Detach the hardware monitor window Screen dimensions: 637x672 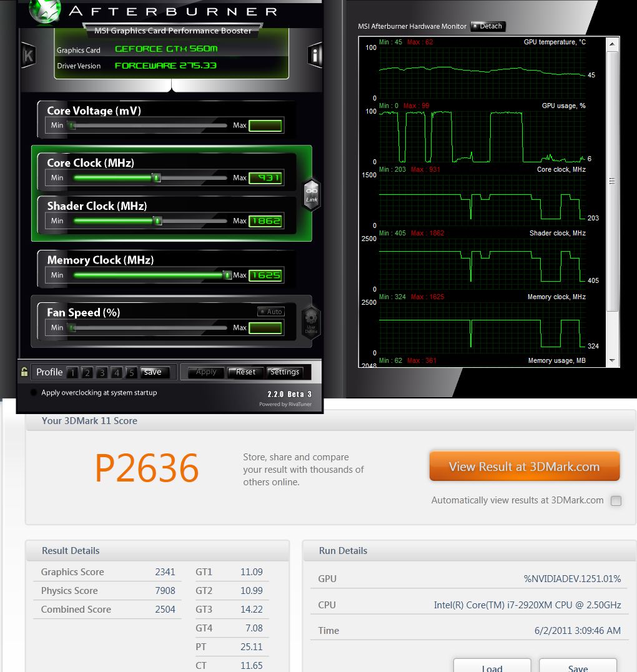(488, 26)
